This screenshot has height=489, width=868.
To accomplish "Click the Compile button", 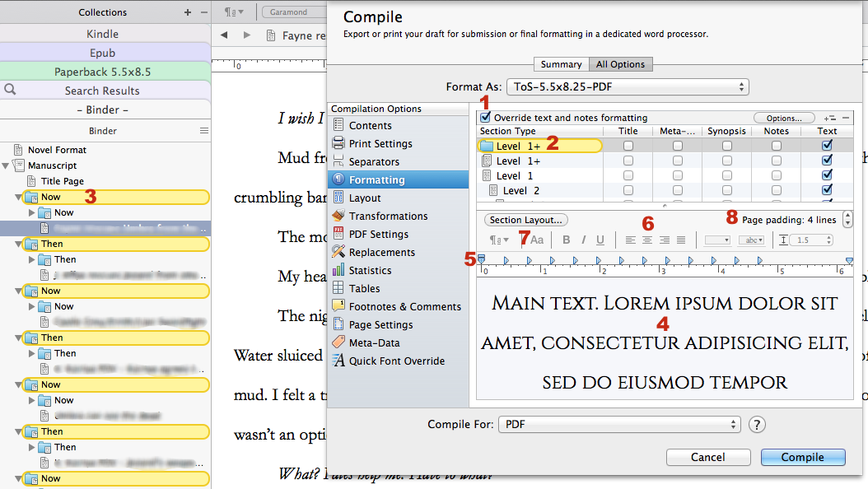I will pyautogui.click(x=803, y=457).
